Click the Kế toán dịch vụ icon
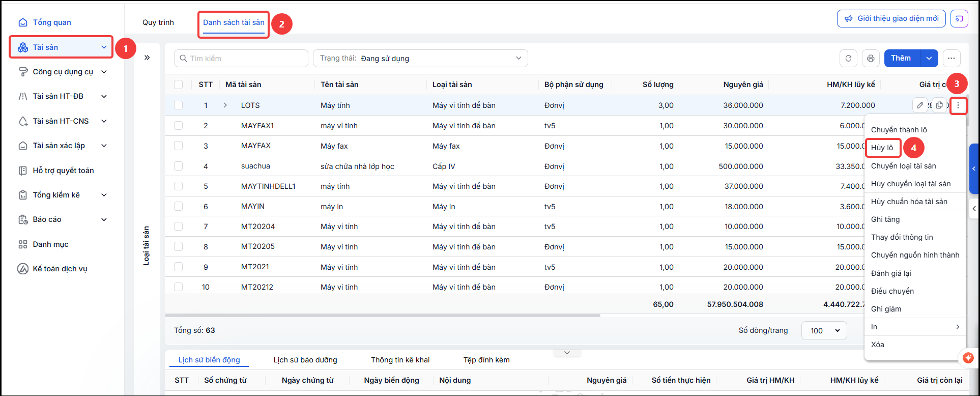The height and width of the screenshot is (396, 980). tap(23, 269)
